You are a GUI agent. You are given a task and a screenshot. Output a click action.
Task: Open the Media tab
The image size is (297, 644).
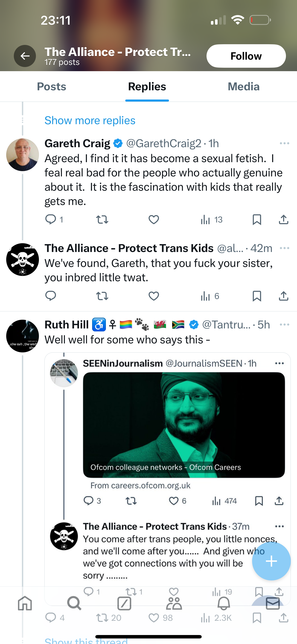(244, 87)
